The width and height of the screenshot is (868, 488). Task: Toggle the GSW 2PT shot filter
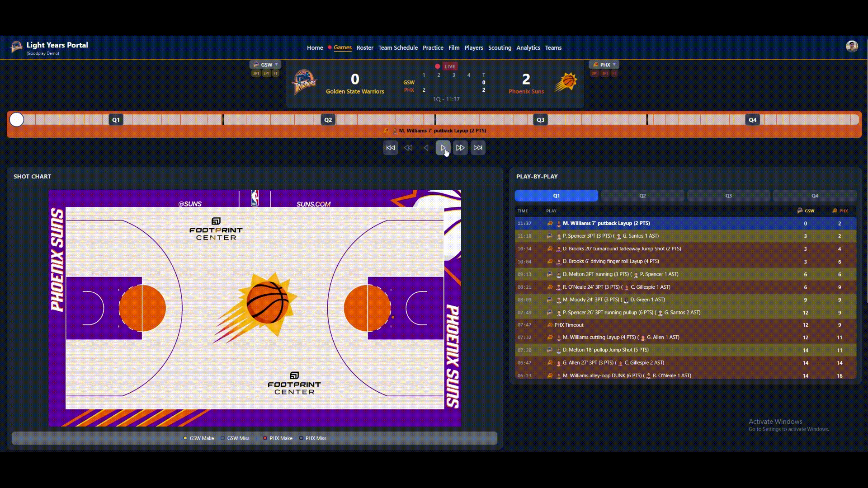[x=256, y=74]
